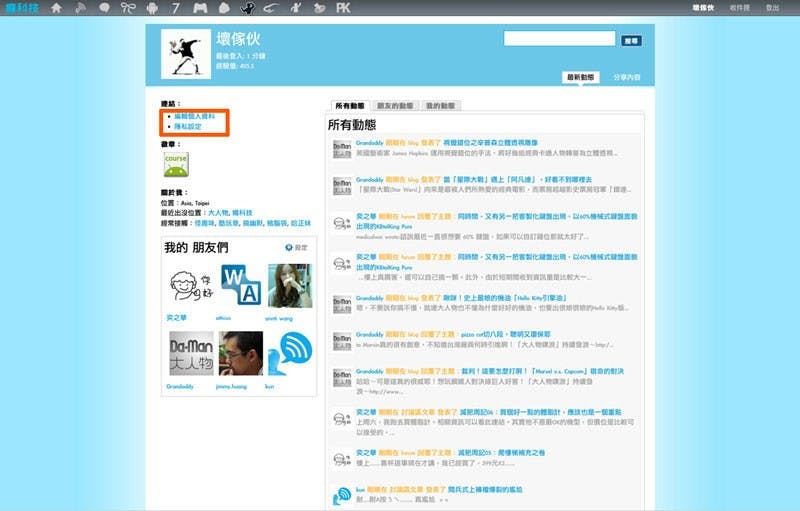Click the course Android badge

coord(176,165)
